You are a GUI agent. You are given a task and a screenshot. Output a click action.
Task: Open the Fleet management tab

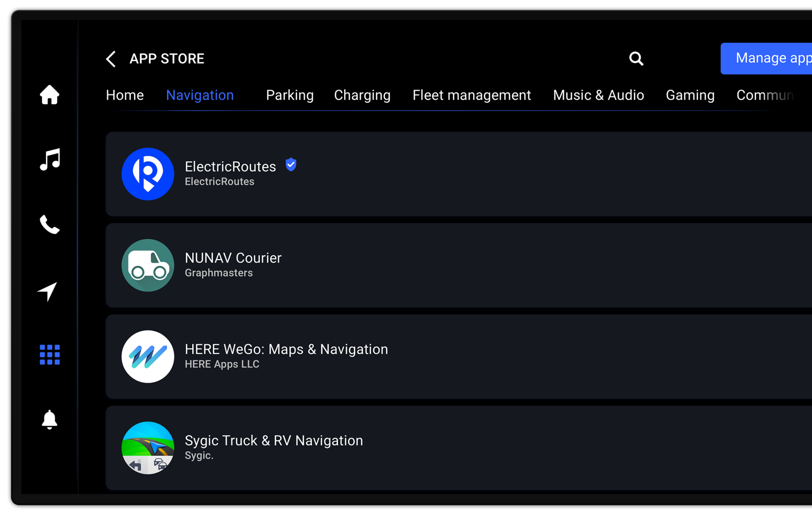(472, 95)
